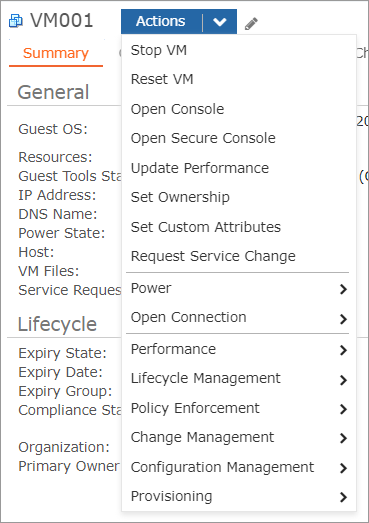Viewport: 369px width, 523px height.
Task: Open the Policy Enforcement submenu
Action: (x=239, y=408)
